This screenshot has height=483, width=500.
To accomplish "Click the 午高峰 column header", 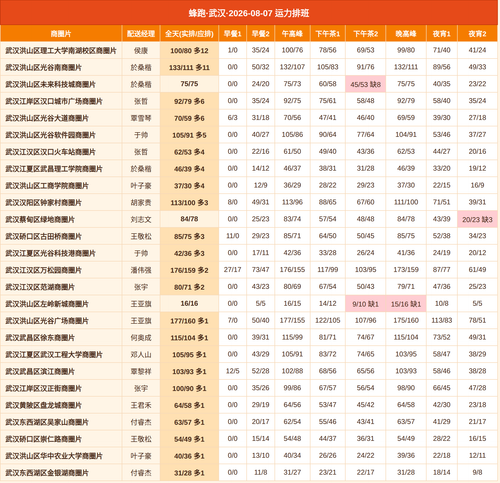I will 292,34.
